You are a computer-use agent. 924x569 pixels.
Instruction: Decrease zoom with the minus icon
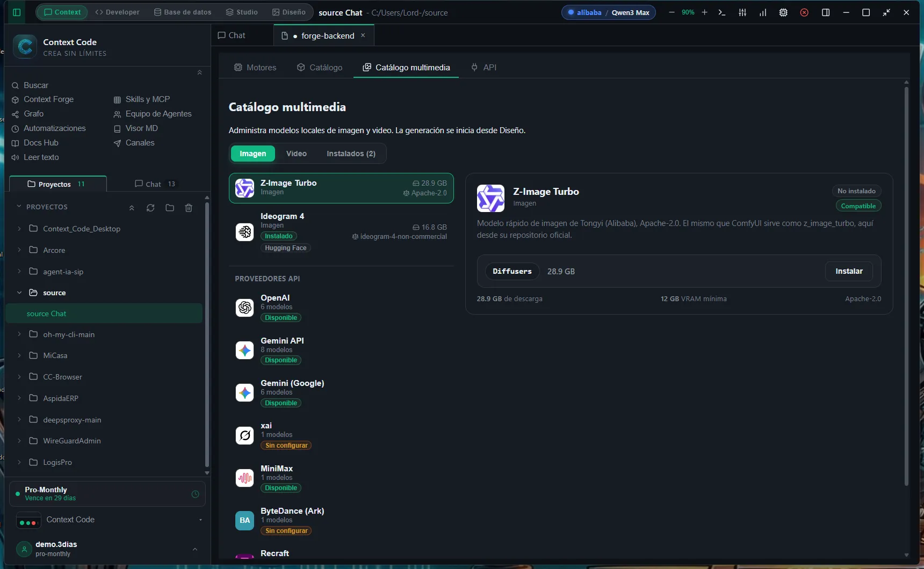tap(672, 12)
